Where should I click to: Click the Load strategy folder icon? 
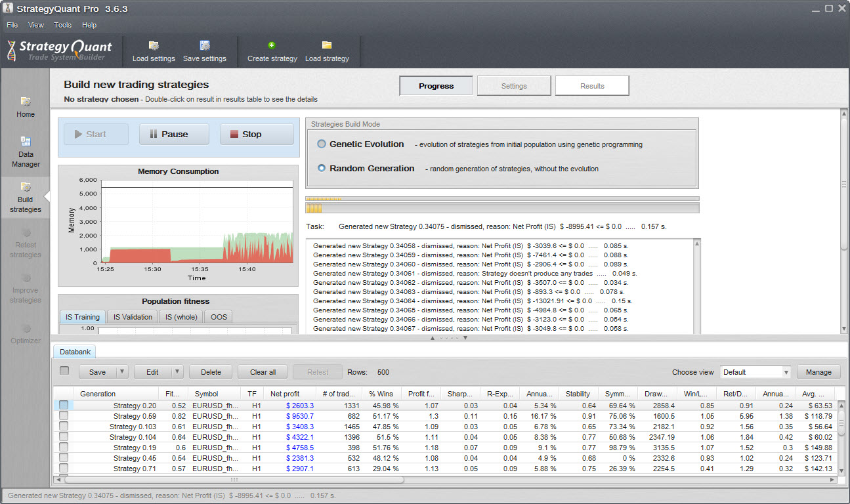[x=327, y=45]
